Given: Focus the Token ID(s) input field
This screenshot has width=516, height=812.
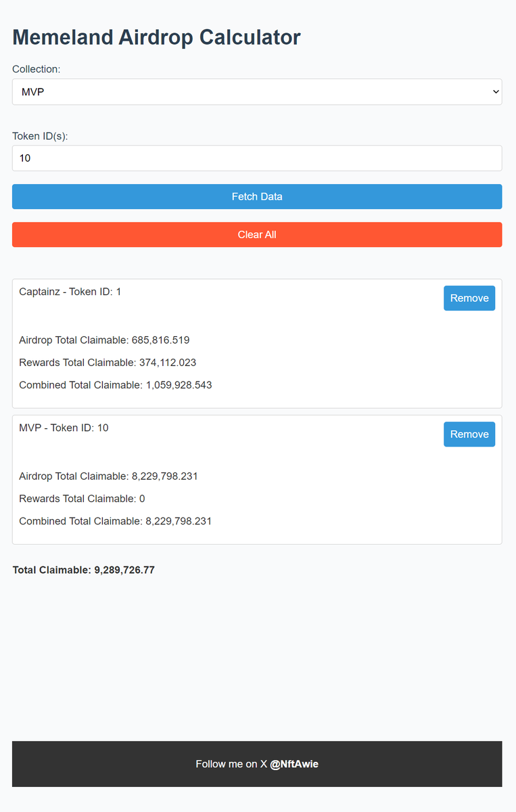Looking at the screenshot, I should pyautogui.click(x=257, y=158).
